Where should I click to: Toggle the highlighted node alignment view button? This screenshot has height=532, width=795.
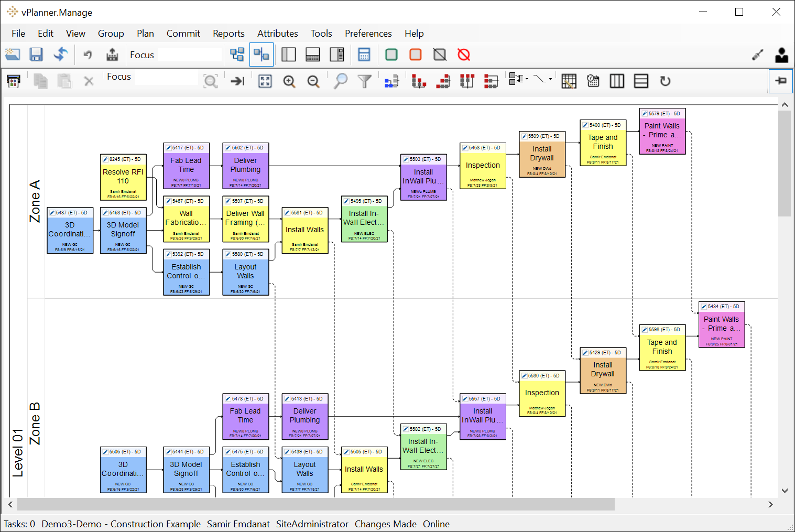(261, 55)
